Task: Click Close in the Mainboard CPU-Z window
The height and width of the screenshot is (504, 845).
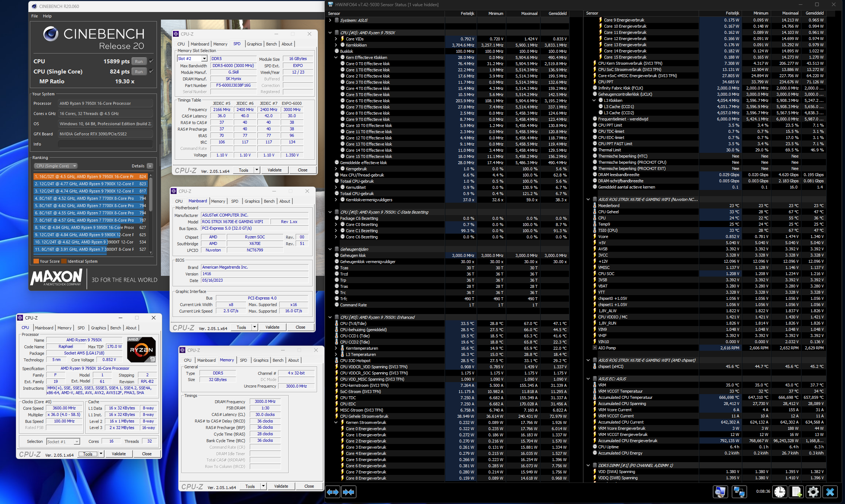Action: (x=300, y=327)
